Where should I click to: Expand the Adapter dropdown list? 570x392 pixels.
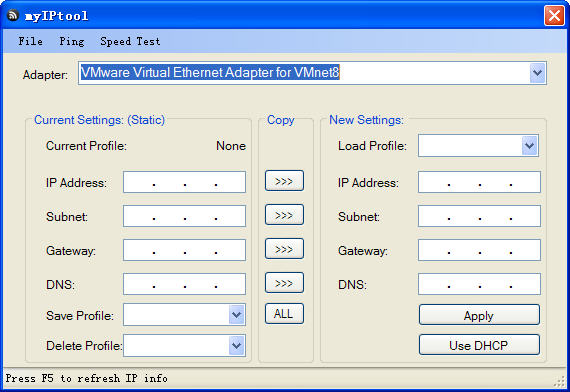click(x=537, y=73)
